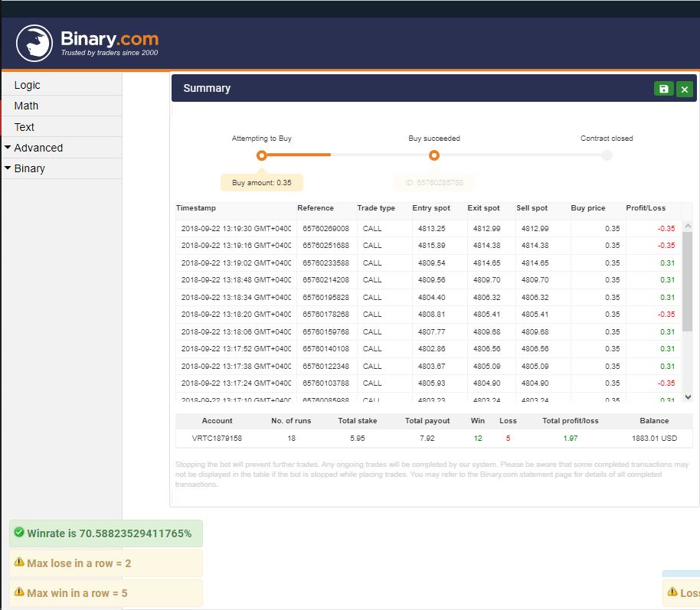The image size is (700, 610).
Task: Click the trade table scroll up arrow
Action: (x=688, y=226)
